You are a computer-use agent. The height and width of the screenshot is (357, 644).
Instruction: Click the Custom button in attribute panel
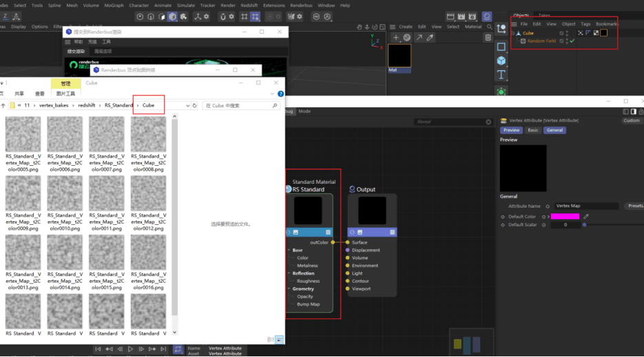pyautogui.click(x=632, y=120)
